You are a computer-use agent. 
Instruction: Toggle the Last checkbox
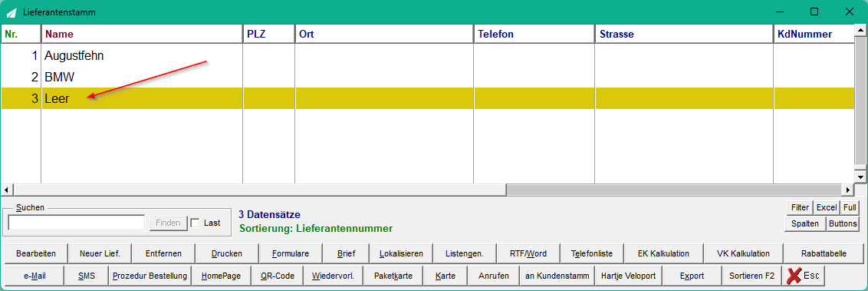tap(195, 223)
